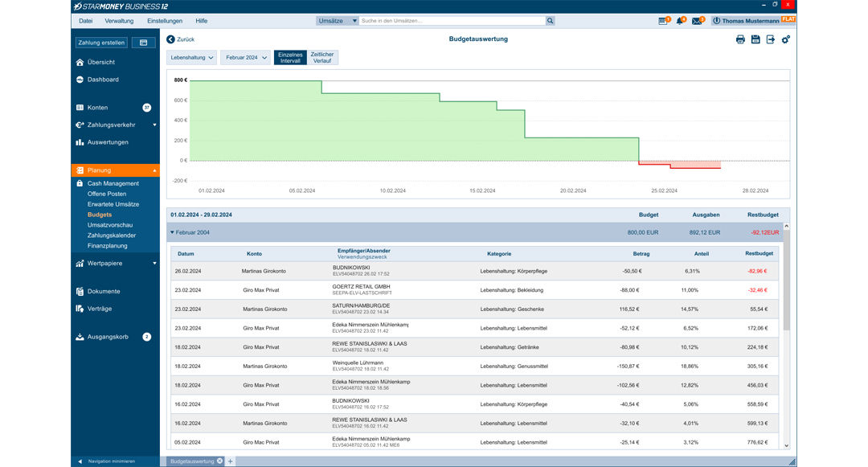Open messages via envelope icon
Screen dimensions: 868x467
click(x=696, y=20)
